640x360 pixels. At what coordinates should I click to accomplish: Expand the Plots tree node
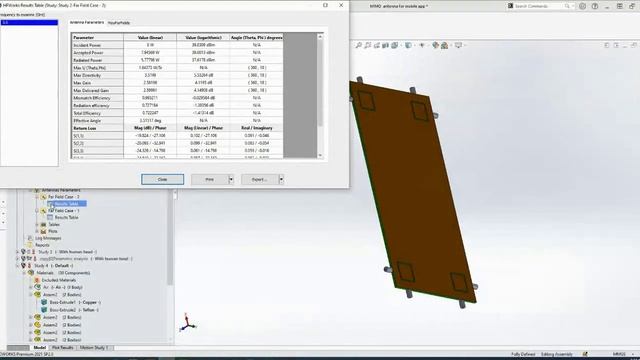coord(37,231)
